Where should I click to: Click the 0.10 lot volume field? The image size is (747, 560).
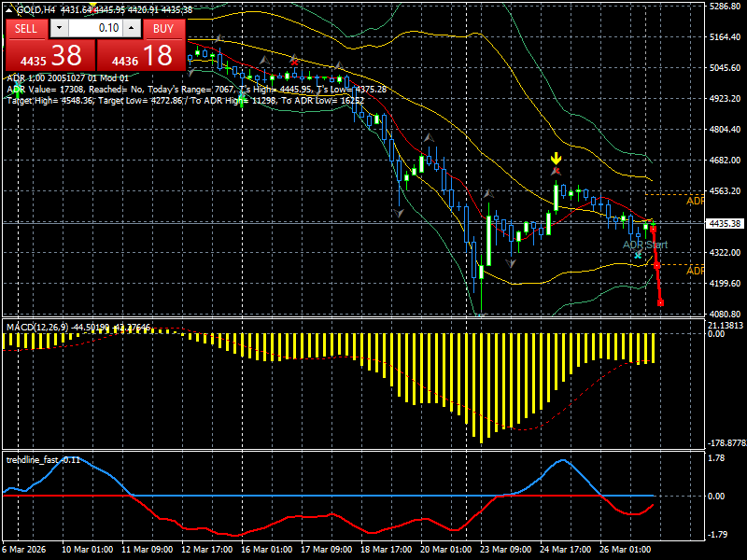95,28
